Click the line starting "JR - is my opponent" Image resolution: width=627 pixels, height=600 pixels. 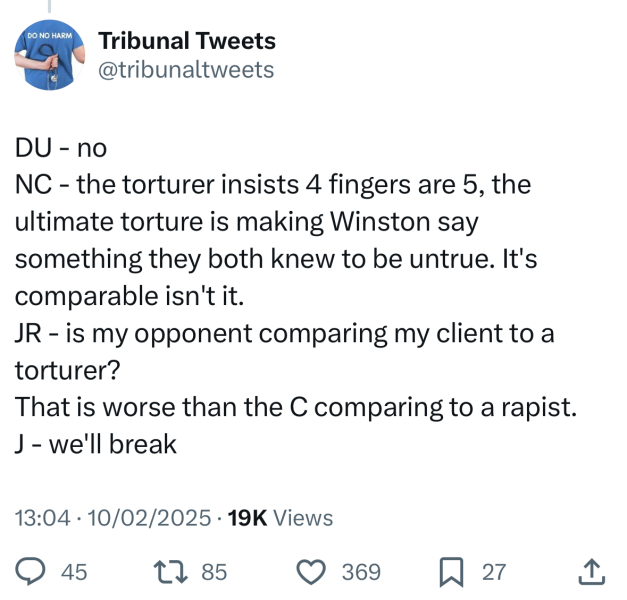pos(284,333)
